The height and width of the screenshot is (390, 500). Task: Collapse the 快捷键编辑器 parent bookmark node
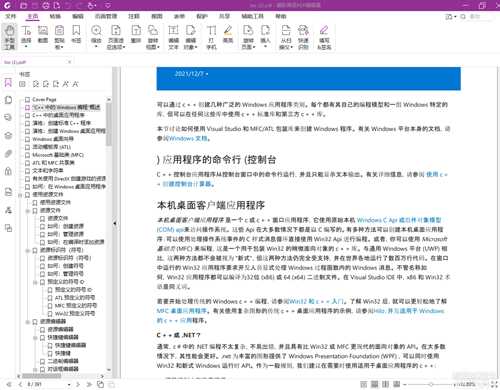point(35,338)
